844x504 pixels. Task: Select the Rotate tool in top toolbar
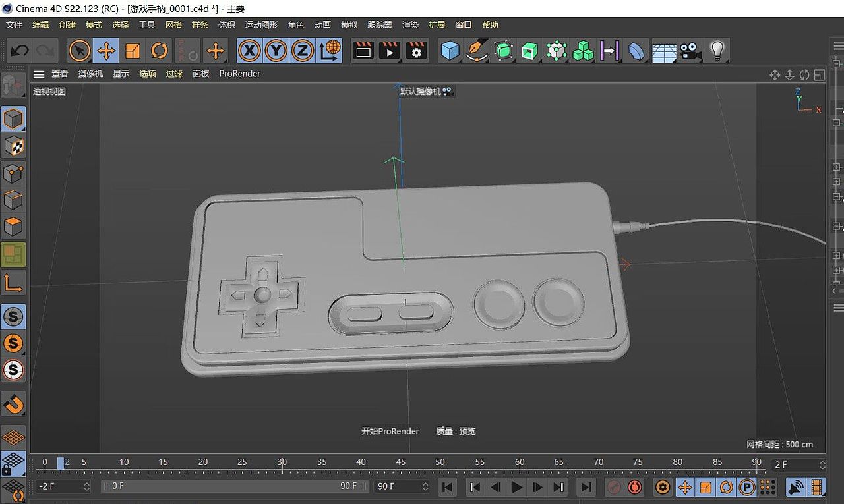tap(159, 50)
